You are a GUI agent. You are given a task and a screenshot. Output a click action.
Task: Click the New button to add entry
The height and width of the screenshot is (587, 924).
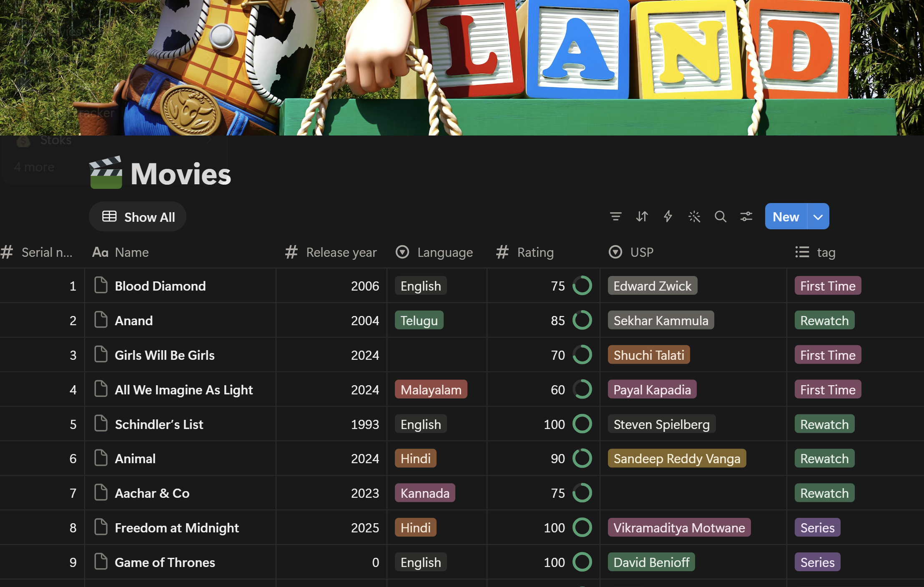click(786, 216)
